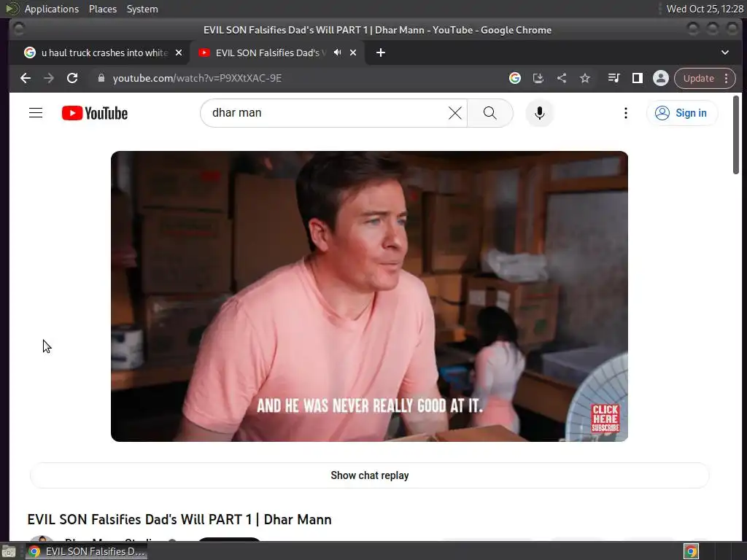Screen dimensions: 747x560
Task: Open the Applications menu
Action: point(52,9)
